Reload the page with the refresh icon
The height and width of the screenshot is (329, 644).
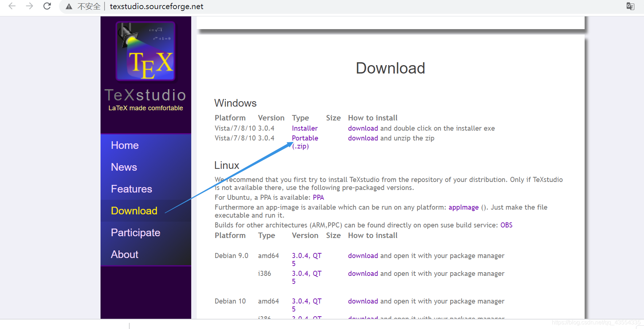tap(47, 6)
